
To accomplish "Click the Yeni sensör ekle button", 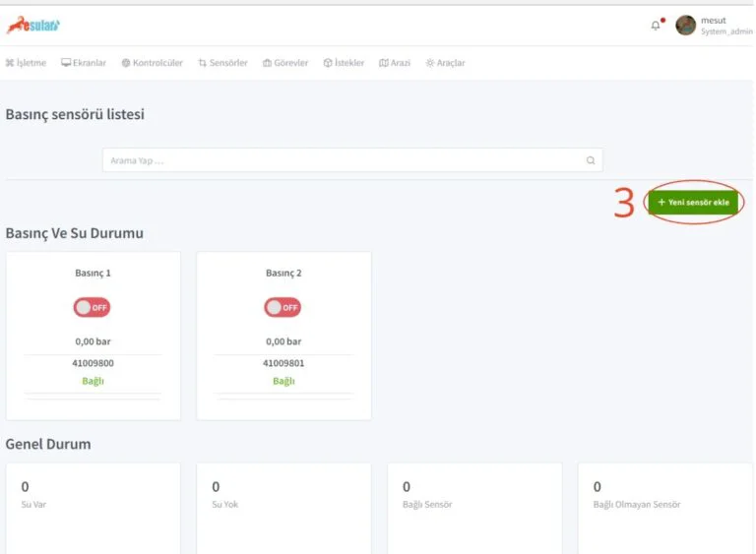I will 693,202.
